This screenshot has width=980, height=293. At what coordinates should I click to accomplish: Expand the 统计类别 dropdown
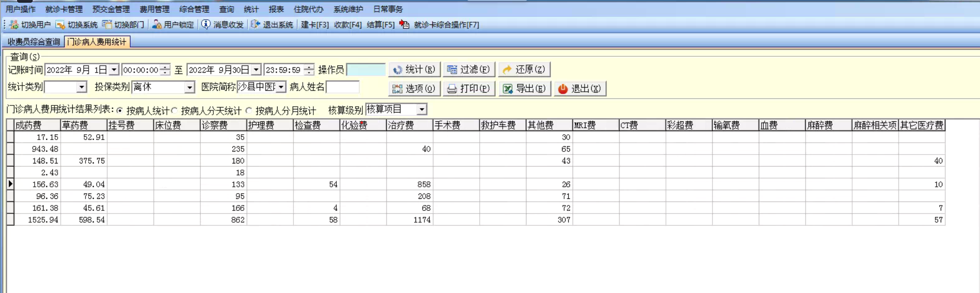pos(81,87)
